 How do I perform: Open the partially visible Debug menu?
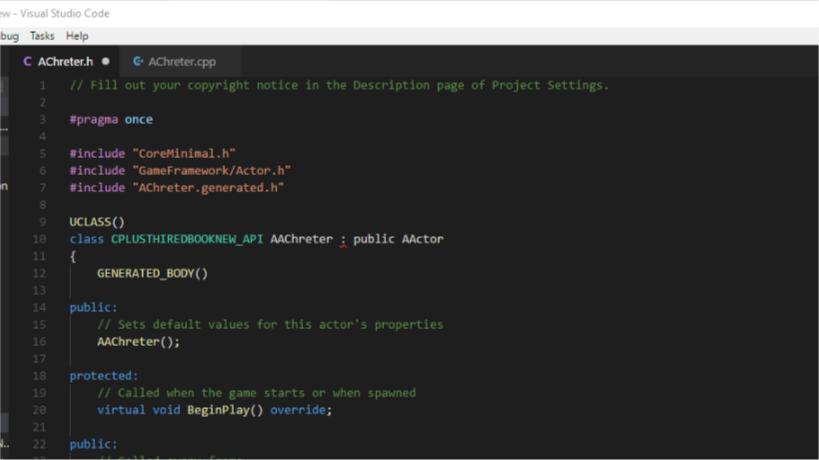click(8, 36)
